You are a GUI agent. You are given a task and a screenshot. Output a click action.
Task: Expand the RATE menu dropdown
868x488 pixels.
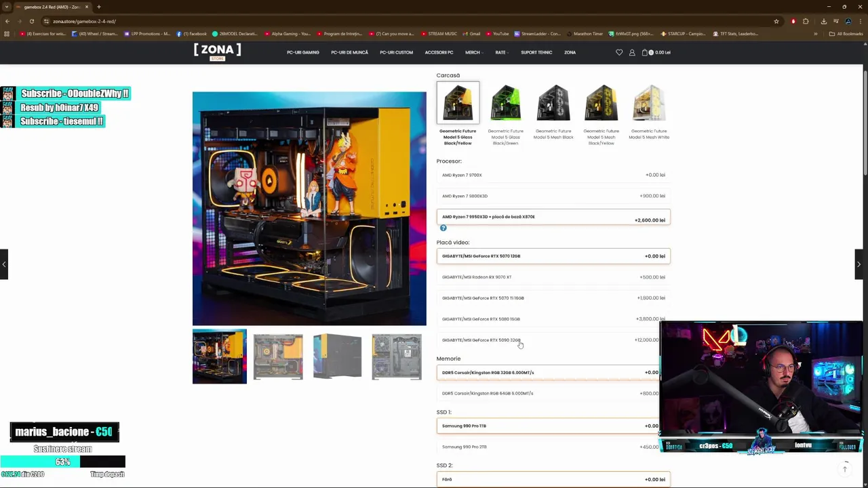tap(502, 52)
